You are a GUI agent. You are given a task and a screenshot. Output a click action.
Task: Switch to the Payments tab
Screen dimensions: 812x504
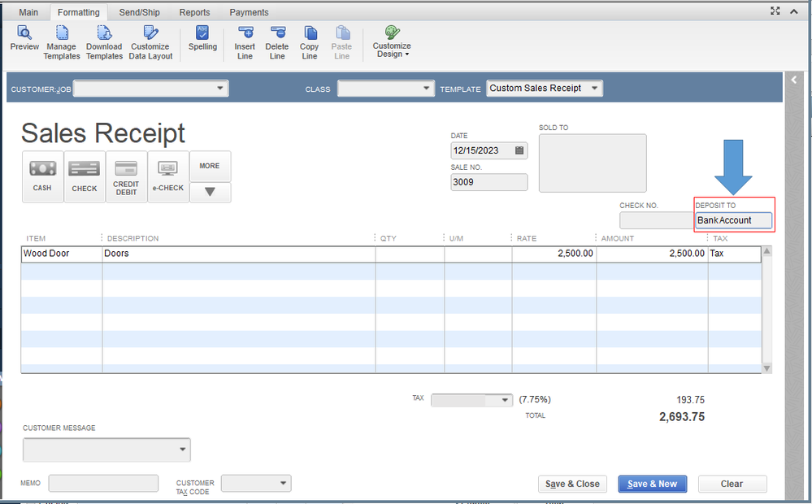click(x=249, y=12)
